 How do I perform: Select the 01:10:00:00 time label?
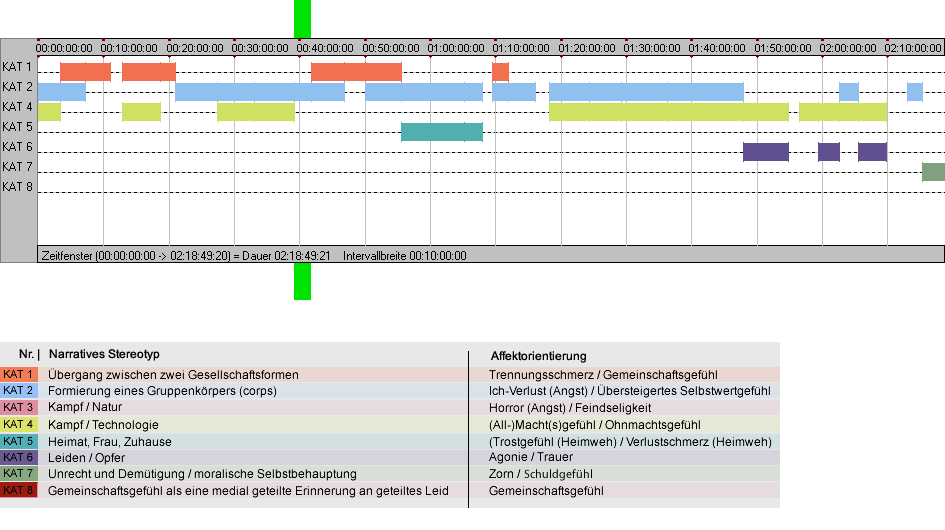pos(521,48)
